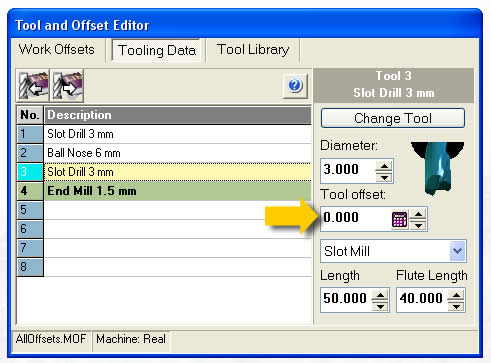
Task: Increase the Diameter value with up arrow
Action: 384,166
